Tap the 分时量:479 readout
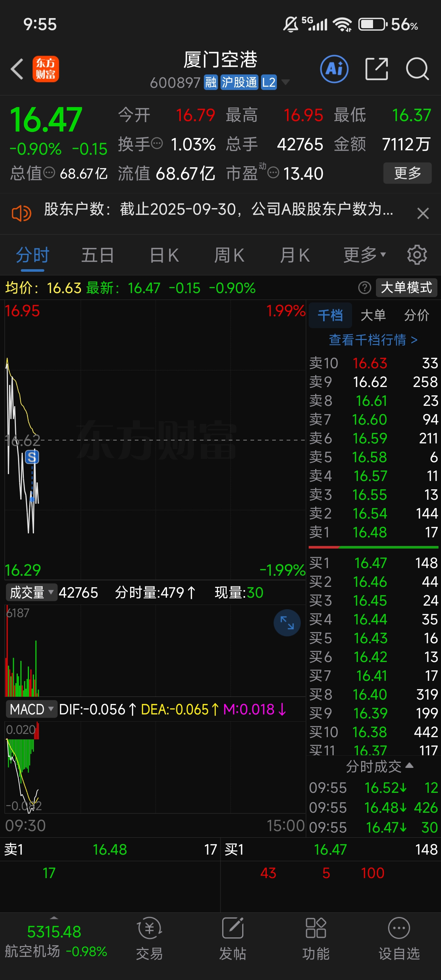 pos(155,592)
